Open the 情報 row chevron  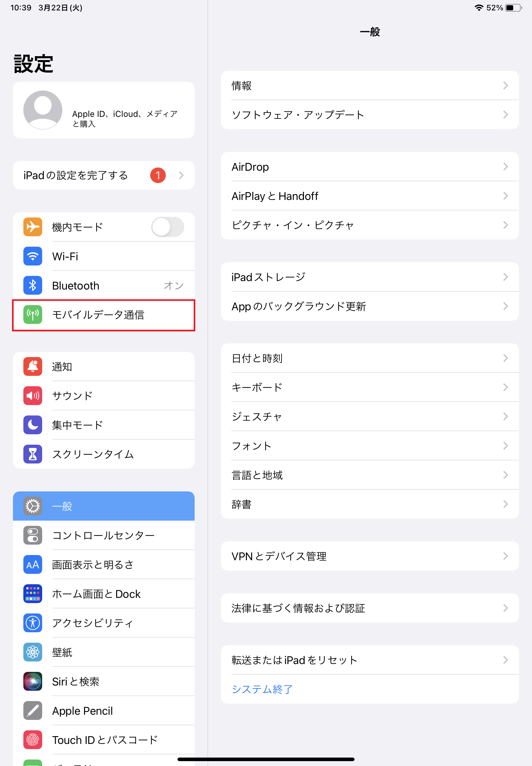click(505, 86)
